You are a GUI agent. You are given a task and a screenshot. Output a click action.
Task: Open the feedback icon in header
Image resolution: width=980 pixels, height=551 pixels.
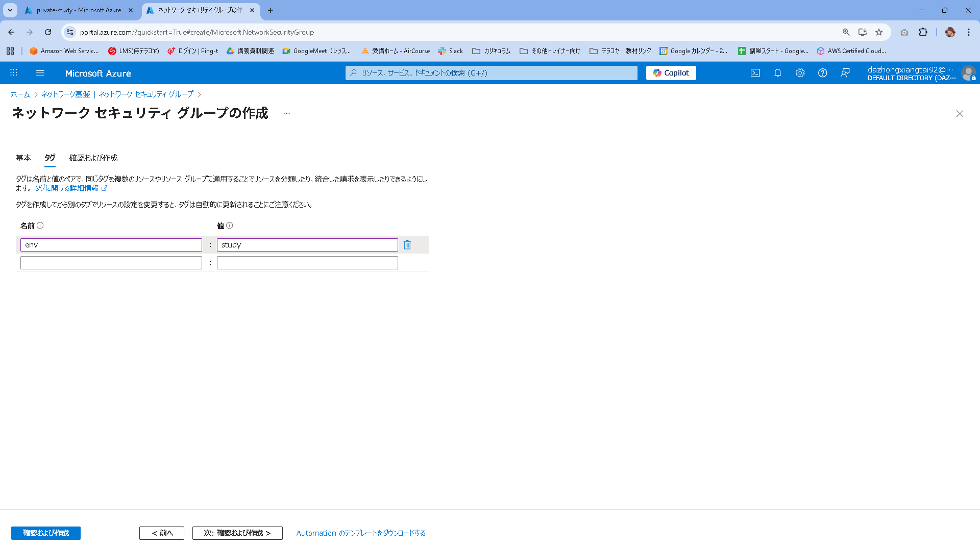coord(845,73)
